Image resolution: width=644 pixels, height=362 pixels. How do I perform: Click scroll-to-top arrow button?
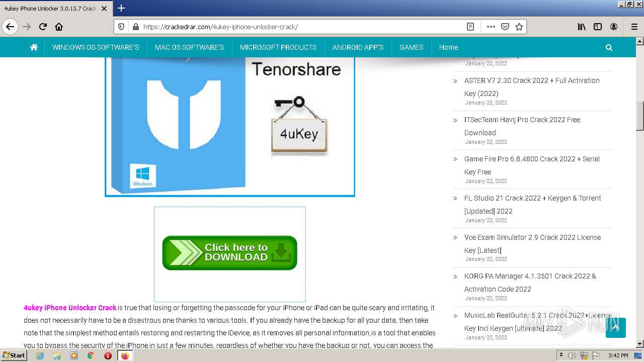point(616,328)
